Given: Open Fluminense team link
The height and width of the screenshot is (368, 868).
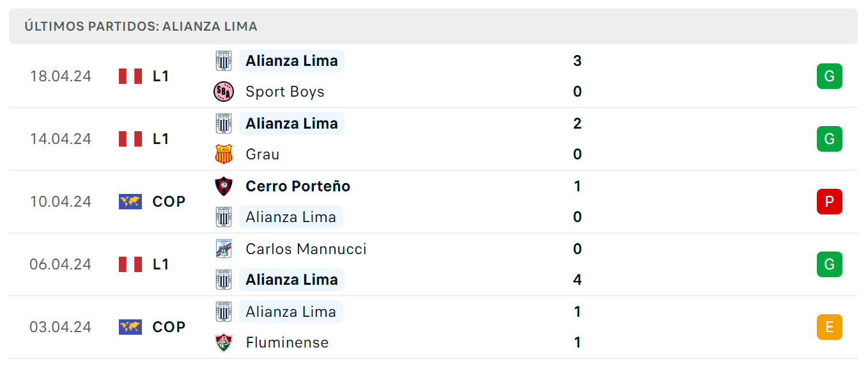Looking at the screenshot, I should [287, 342].
